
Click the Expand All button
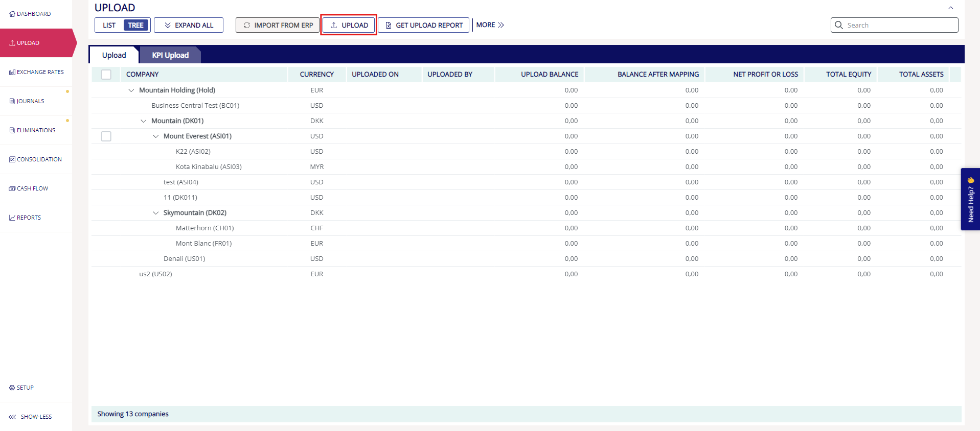click(189, 25)
